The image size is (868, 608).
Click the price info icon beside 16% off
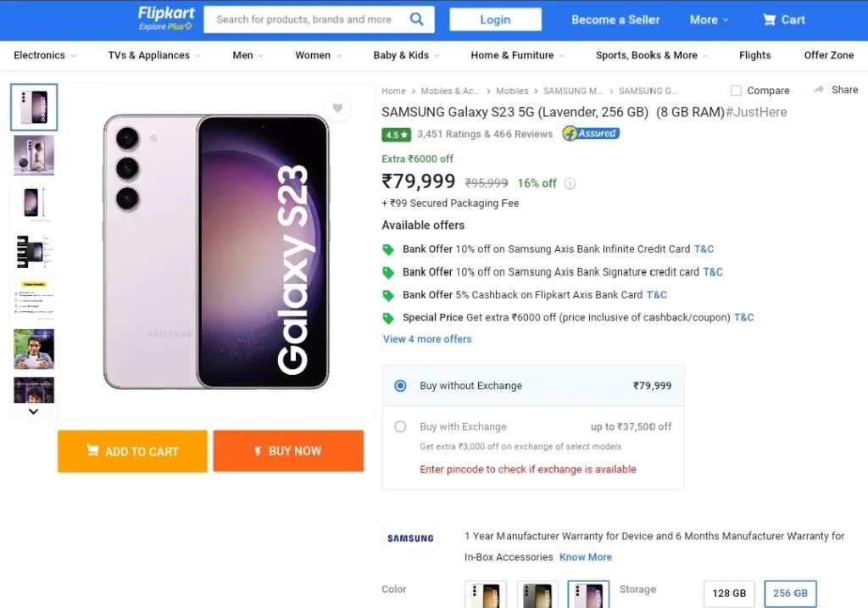(x=570, y=183)
